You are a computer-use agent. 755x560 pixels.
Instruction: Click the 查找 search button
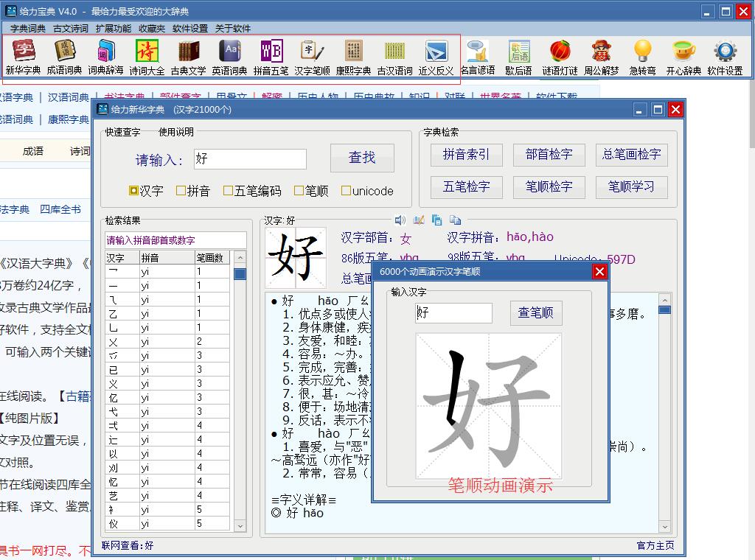point(362,158)
